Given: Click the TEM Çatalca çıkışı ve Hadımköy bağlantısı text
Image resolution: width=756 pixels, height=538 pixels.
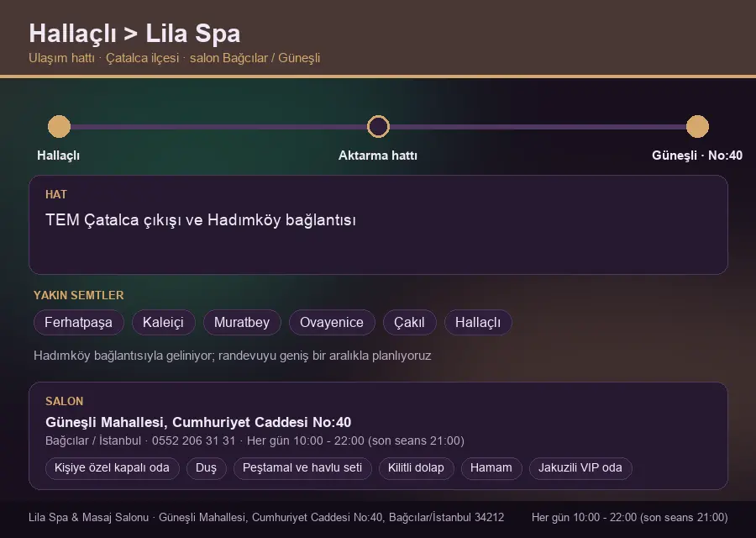Looking at the screenshot, I should click(201, 220).
